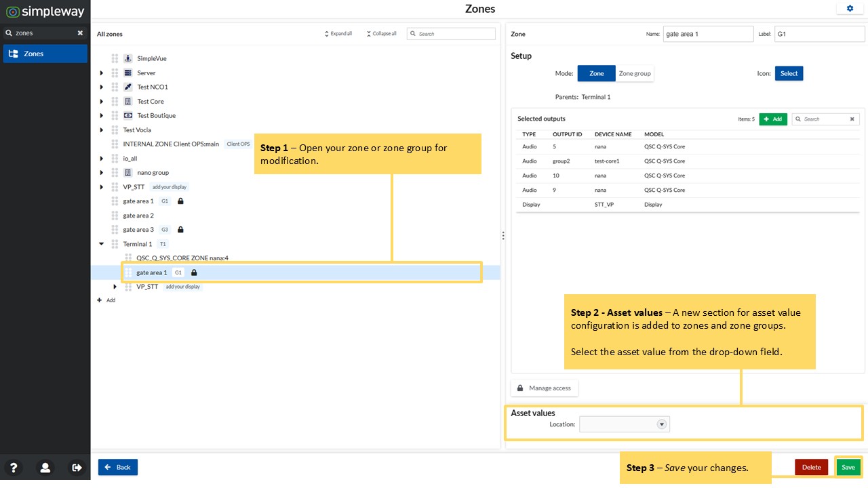
Task: Click the SimpleVue zone icon
Action: pos(127,58)
